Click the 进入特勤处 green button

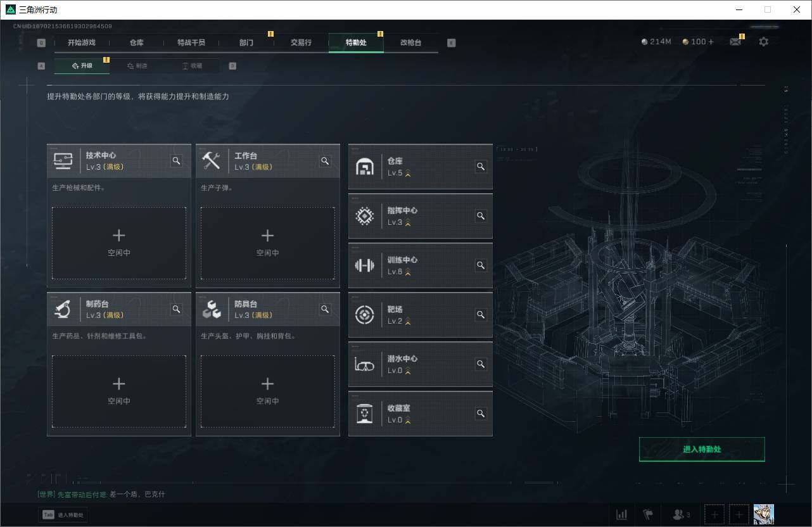pos(702,449)
